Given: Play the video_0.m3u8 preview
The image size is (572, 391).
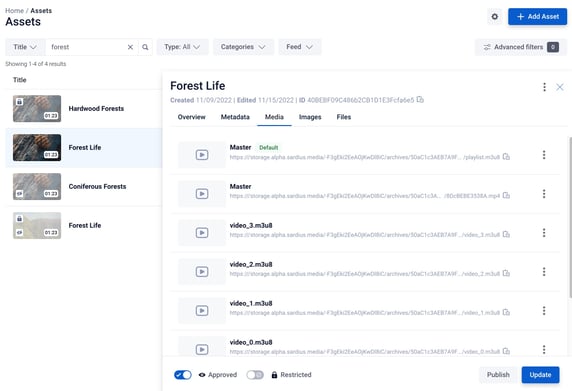Looking at the screenshot, I should click(x=202, y=349).
